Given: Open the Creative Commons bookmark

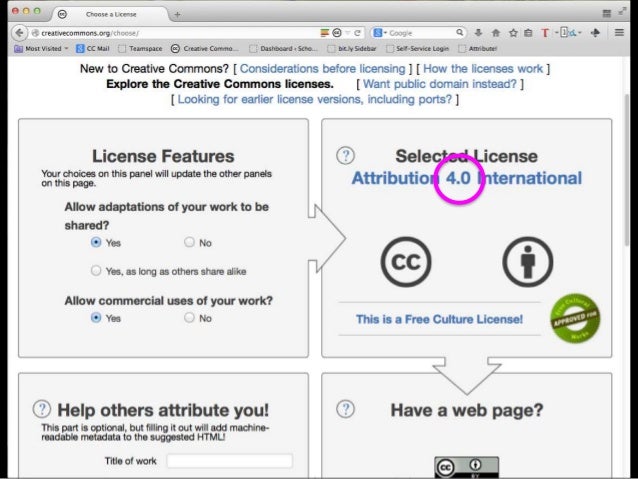Looking at the screenshot, I should 205,48.
